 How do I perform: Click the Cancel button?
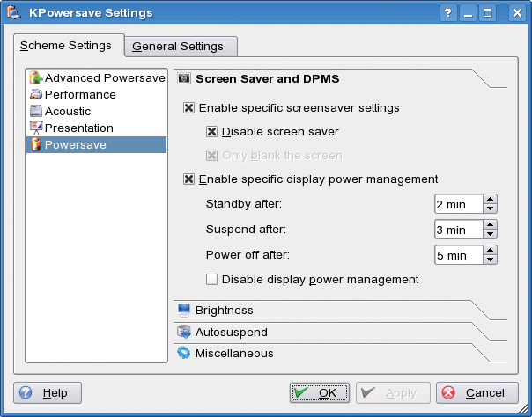[x=477, y=393]
